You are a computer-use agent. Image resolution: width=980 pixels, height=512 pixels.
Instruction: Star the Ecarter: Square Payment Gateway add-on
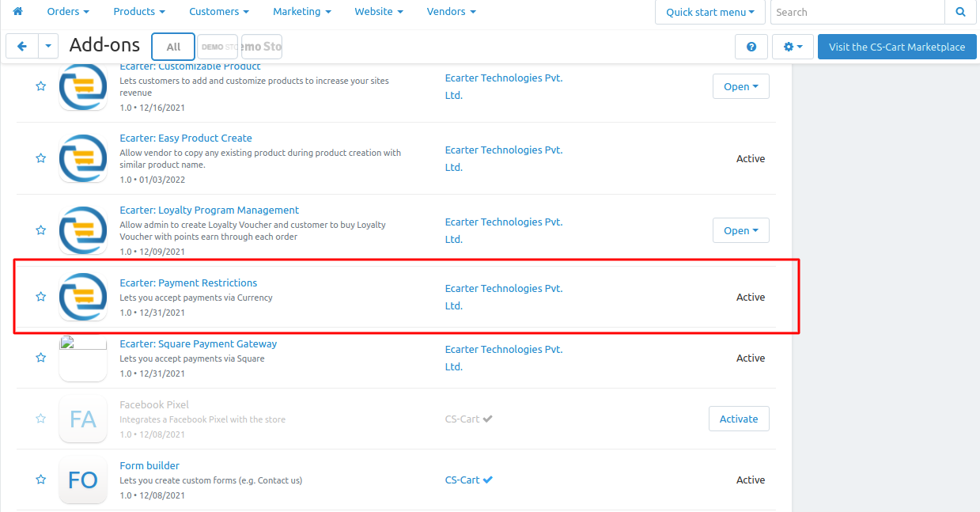click(40, 358)
